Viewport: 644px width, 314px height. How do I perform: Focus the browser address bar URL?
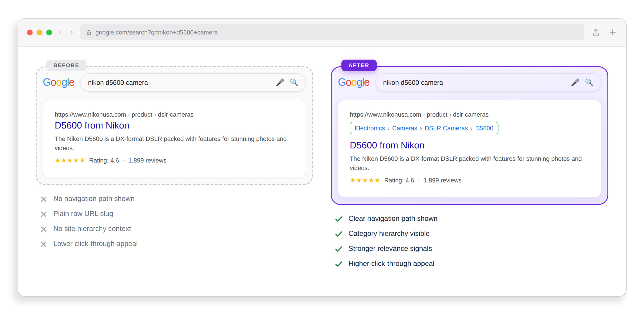tap(332, 32)
